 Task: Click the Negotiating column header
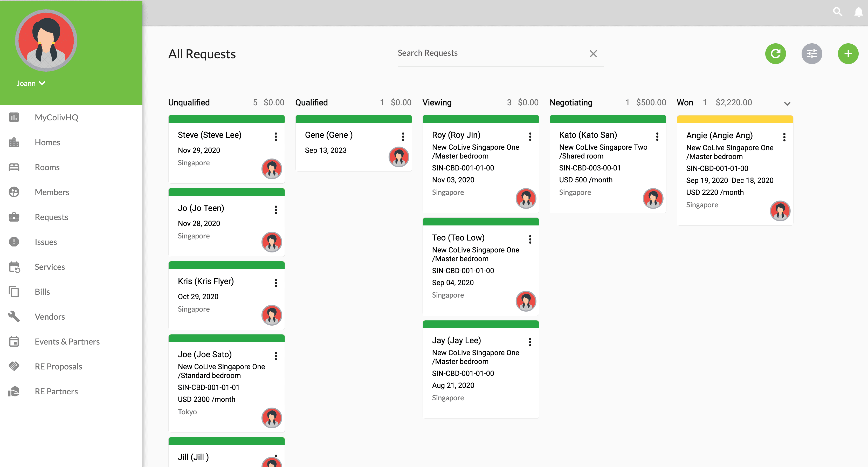pyautogui.click(x=571, y=102)
